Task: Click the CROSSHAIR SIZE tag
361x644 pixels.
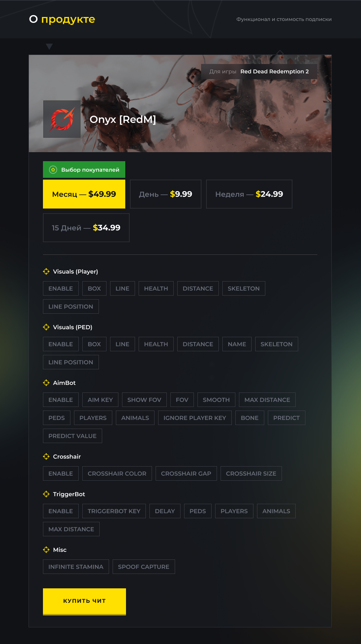Action: (x=251, y=473)
